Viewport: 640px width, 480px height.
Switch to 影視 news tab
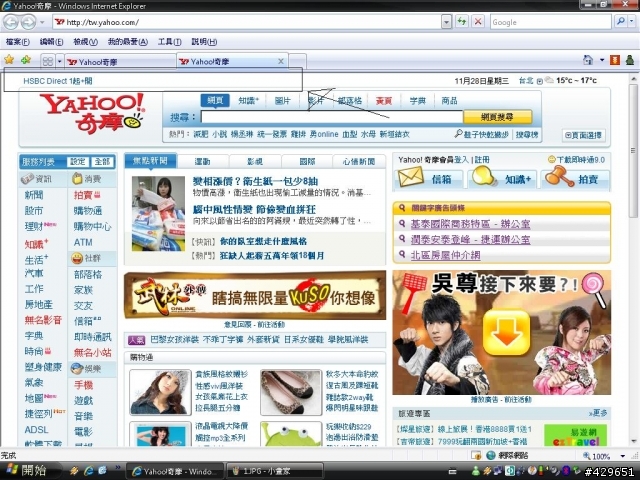255,161
